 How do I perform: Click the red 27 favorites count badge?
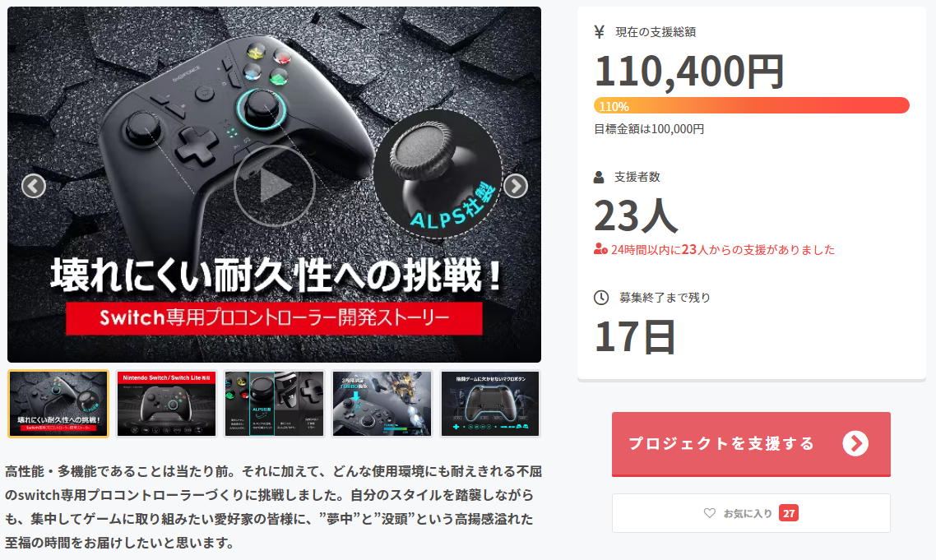pyautogui.click(x=789, y=513)
